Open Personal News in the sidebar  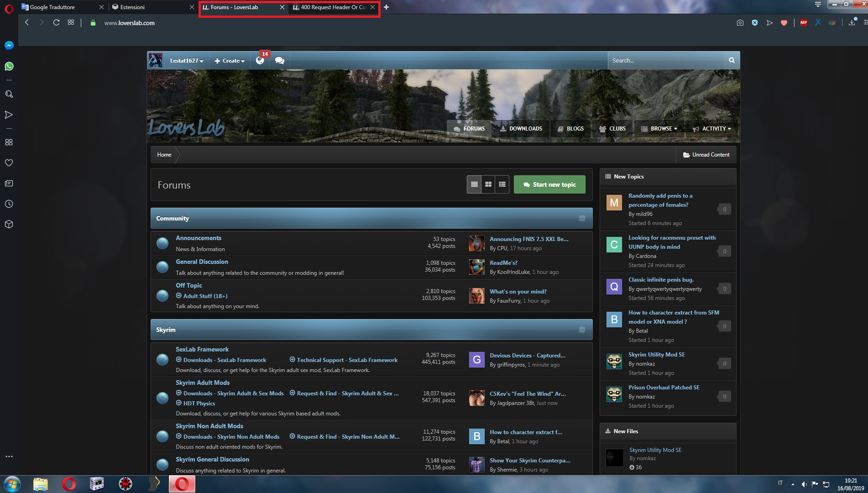[x=9, y=183]
